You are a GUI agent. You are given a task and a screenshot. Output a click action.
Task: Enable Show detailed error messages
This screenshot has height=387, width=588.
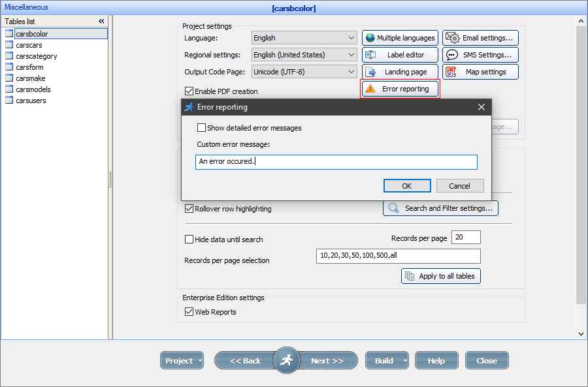pyautogui.click(x=202, y=128)
